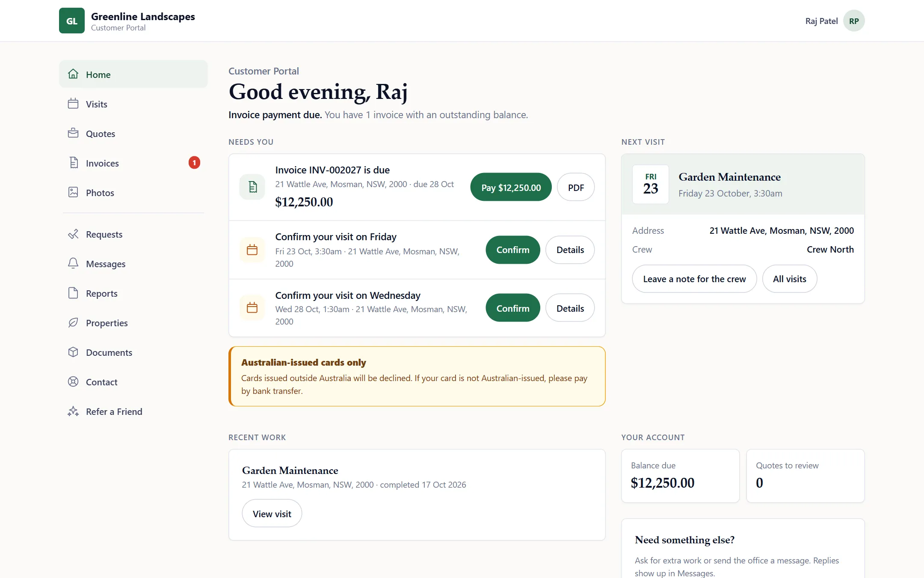Click the calendar icon beside Wednesday visit
The width and height of the screenshot is (924, 578).
click(x=252, y=307)
